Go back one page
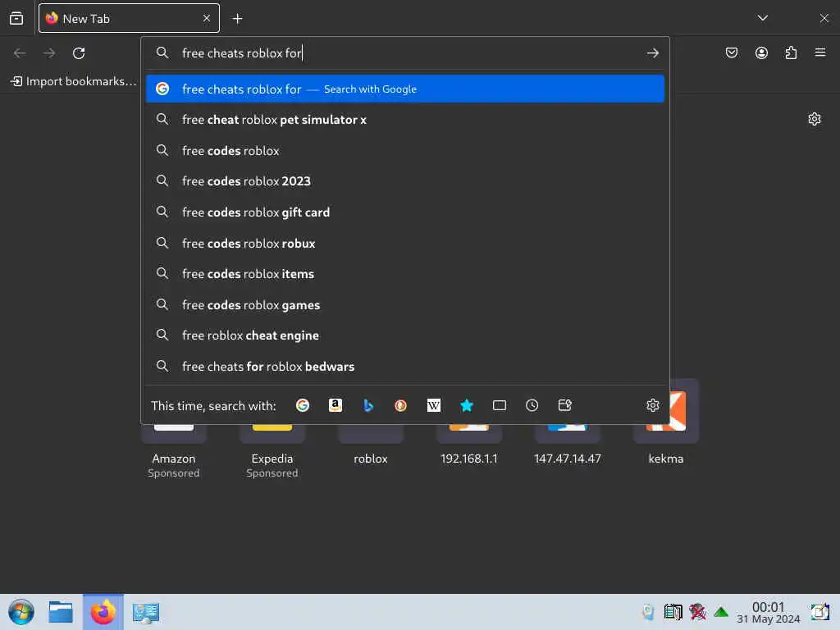The width and height of the screenshot is (840, 630). (20, 53)
